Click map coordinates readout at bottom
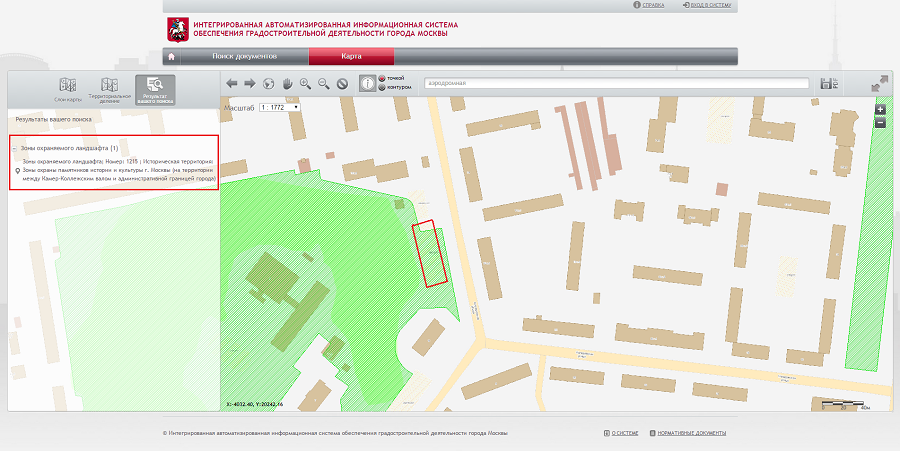The height and width of the screenshot is (451, 900). pos(255,404)
